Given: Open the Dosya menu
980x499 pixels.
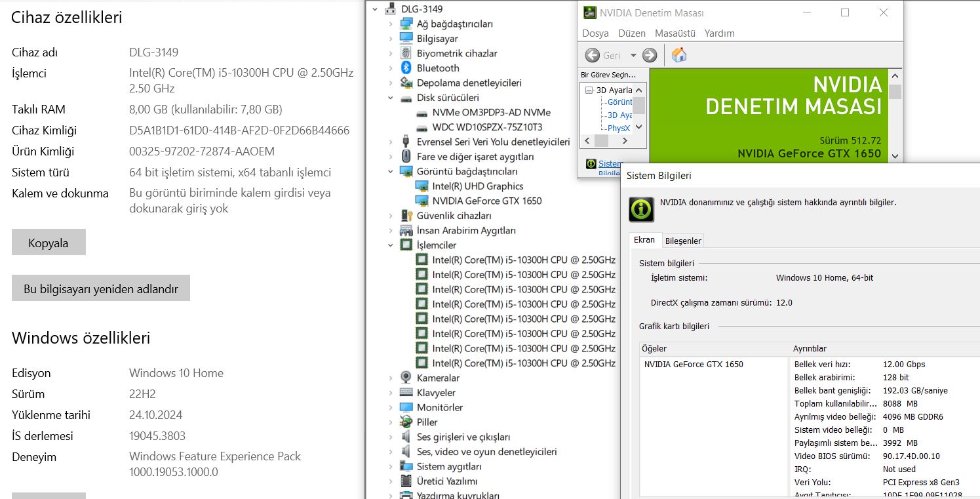Looking at the screenshot, I should point(595,33).
